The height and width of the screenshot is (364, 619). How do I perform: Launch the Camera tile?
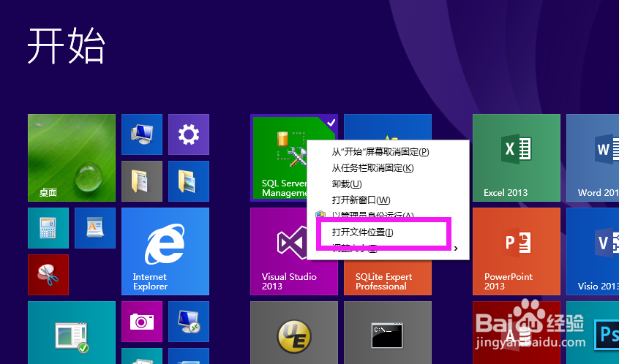coord(142,322)
